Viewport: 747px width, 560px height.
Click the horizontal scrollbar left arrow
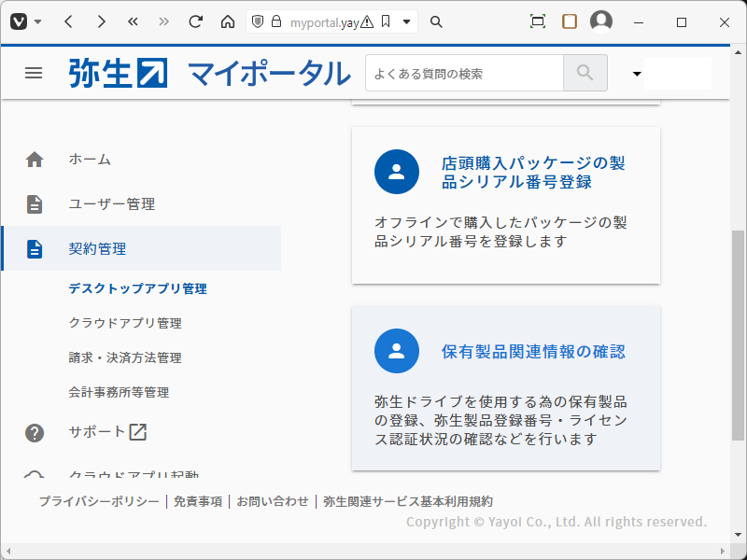point(7,552)
